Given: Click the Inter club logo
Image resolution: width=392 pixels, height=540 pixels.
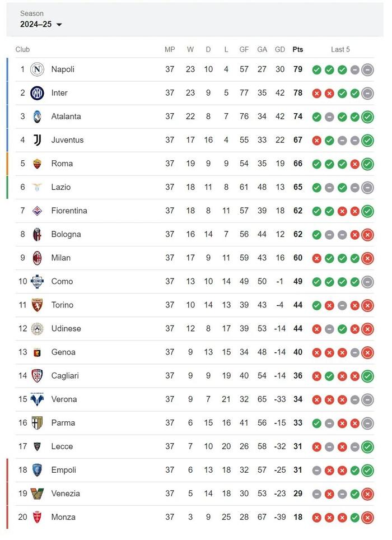Looking at the screenshot, I should click(37, 93).
